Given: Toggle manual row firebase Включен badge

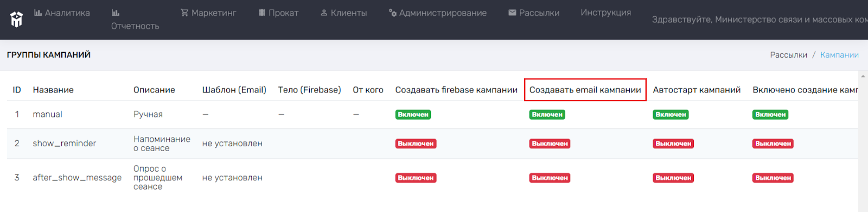Looking at the screenshot, I should pyautogui.click(x=413, y=115).
